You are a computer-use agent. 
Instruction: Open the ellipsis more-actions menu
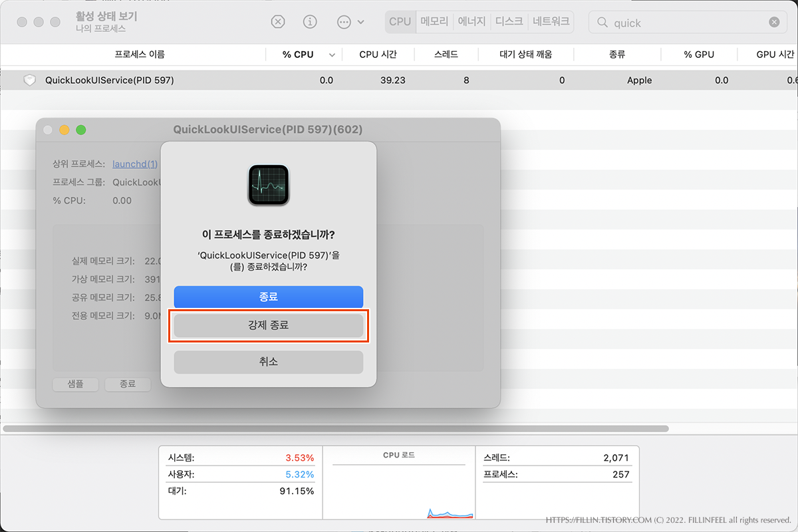click(350, 22)
